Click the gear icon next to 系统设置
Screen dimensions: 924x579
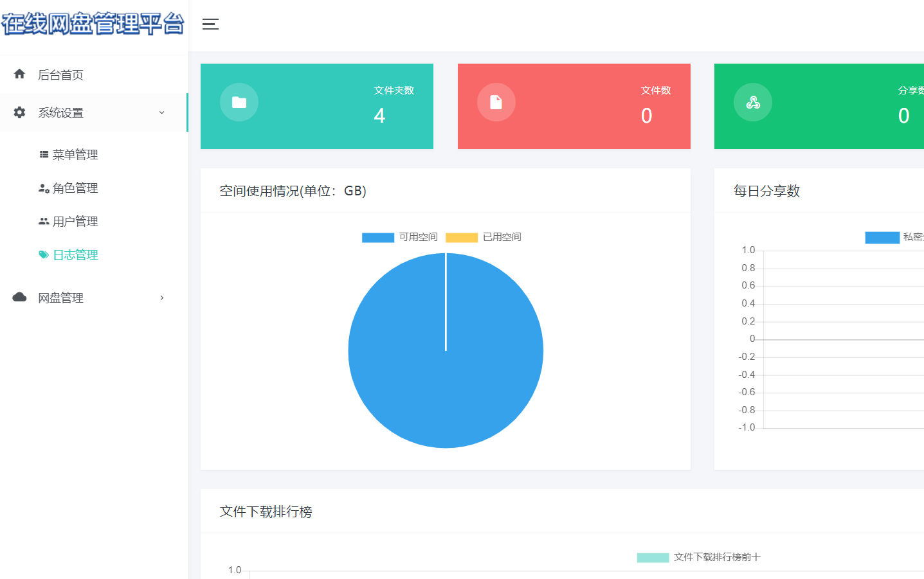point(19,112)
